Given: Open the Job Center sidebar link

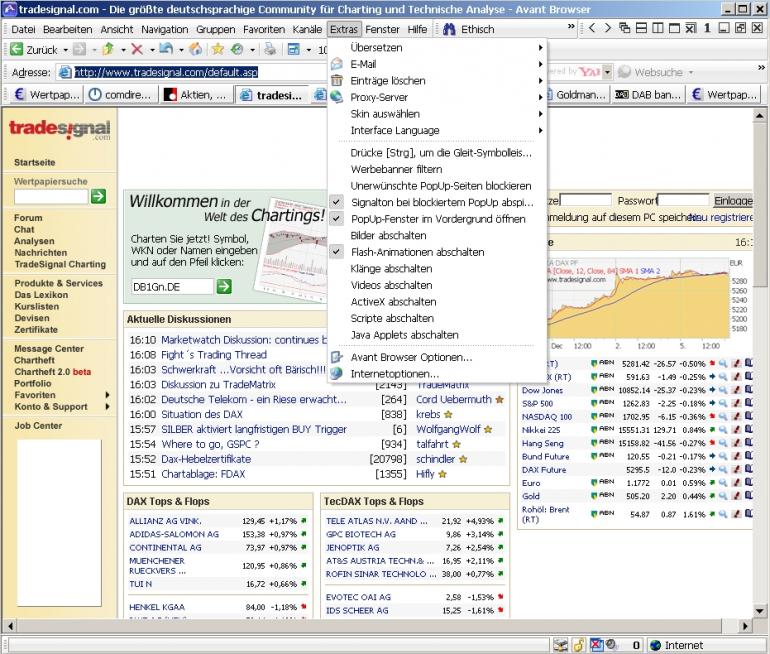Looking at the screenshot, I should click(38, 426).
